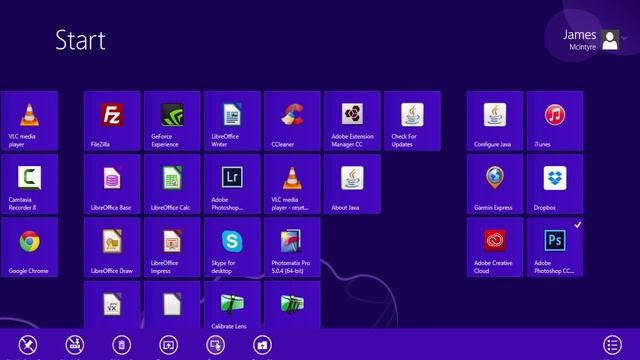
Task: Open the About Java tile
Action: coord(352,184)
